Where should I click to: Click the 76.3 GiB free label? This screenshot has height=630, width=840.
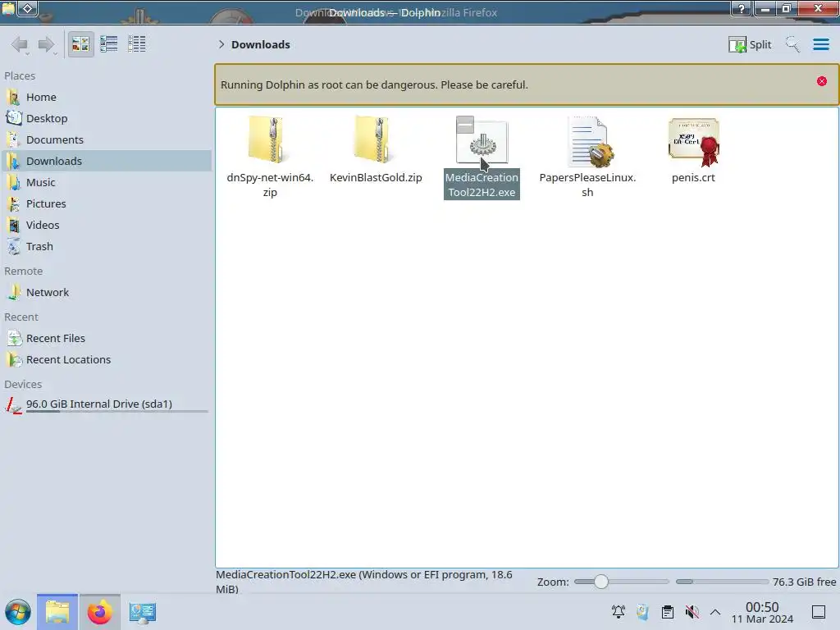(804, 582)
